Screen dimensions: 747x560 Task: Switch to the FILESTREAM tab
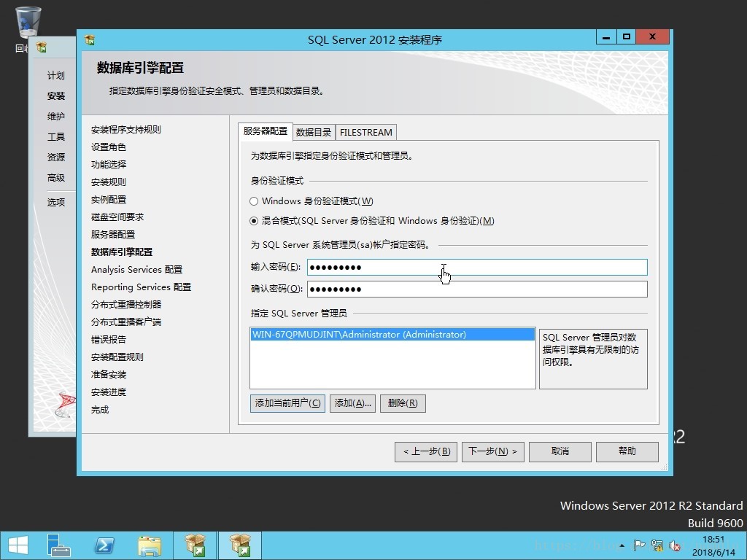[x=366, y=133]
